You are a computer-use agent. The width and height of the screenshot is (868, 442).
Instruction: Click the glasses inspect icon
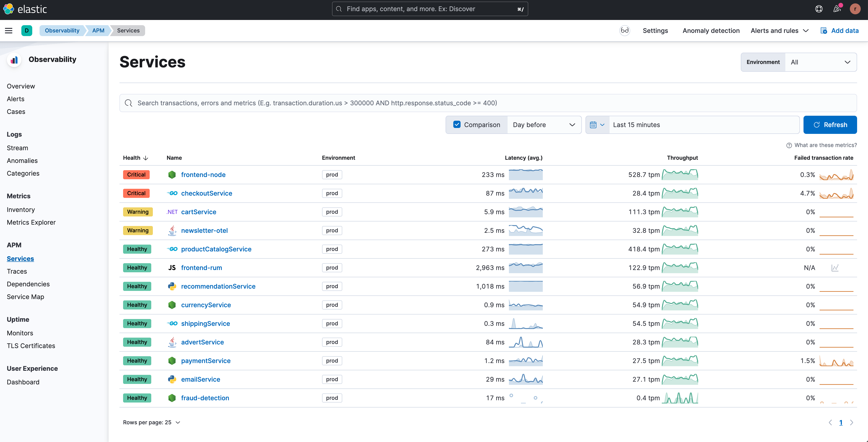624,31
